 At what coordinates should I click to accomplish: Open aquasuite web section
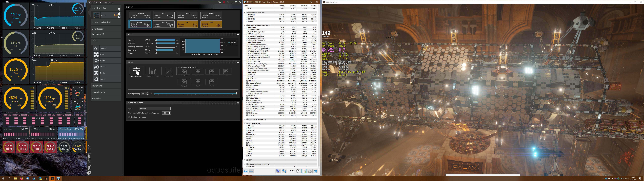[x=106, y=92]
